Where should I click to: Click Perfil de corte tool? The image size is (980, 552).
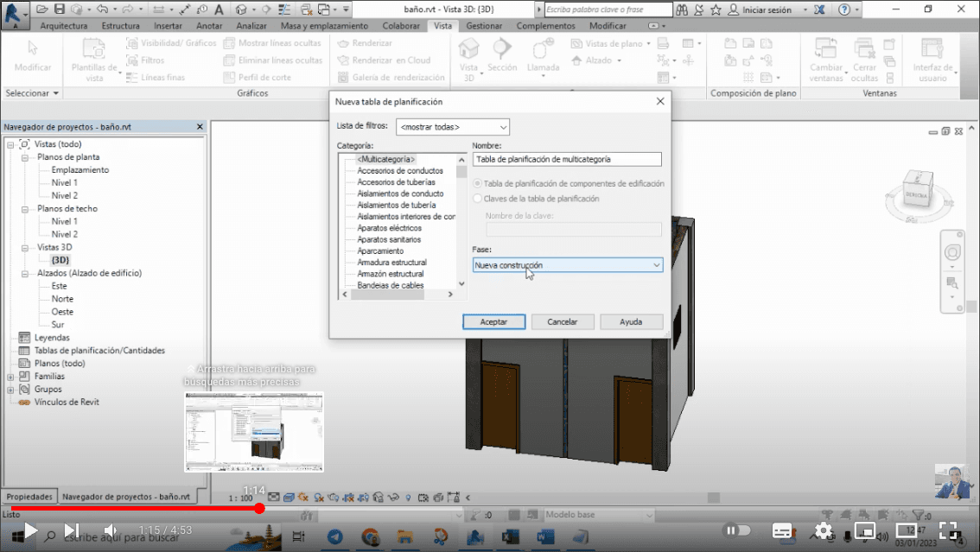[x=257, y=78]
